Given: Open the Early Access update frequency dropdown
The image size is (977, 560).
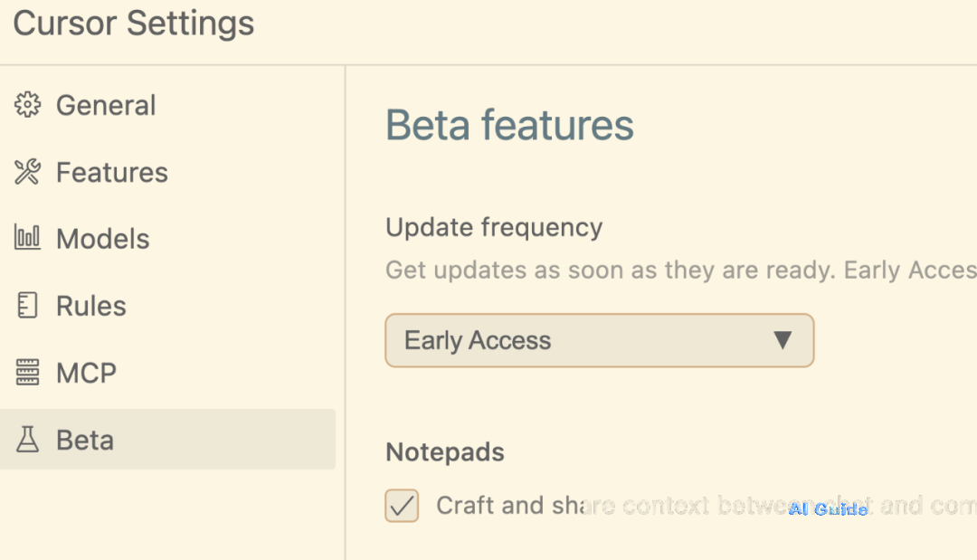Looking at the screenshot, I should coord(599,340).
